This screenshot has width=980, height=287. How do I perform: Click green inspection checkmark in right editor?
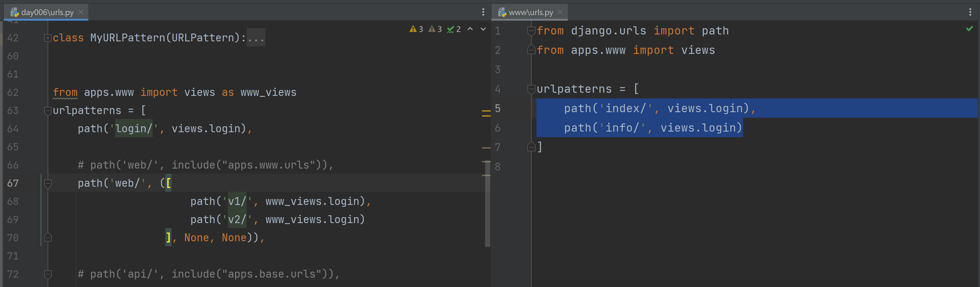[969, 29]
